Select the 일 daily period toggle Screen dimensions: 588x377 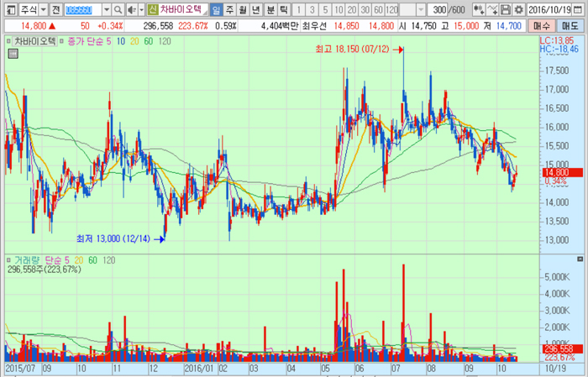(x=217, y=9)
